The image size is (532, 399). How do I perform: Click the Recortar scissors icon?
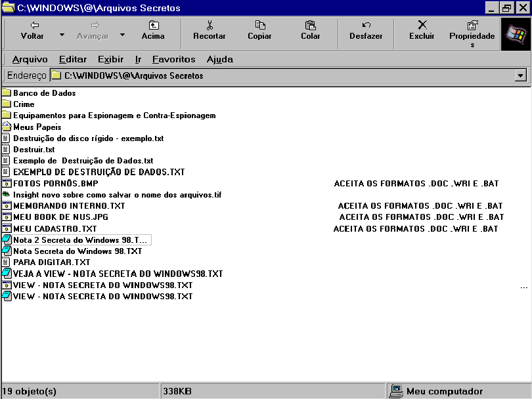tap(210, 25)
